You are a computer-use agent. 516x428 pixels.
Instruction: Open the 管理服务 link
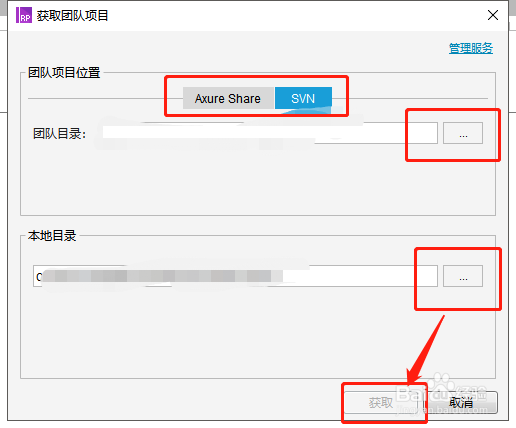(x=471, y=48)
